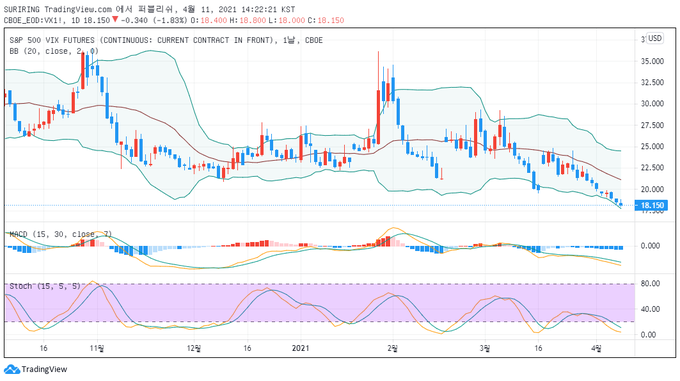Click the C:18.150 close value
This screenshot has width=680, height=381.
coord(326,20)
